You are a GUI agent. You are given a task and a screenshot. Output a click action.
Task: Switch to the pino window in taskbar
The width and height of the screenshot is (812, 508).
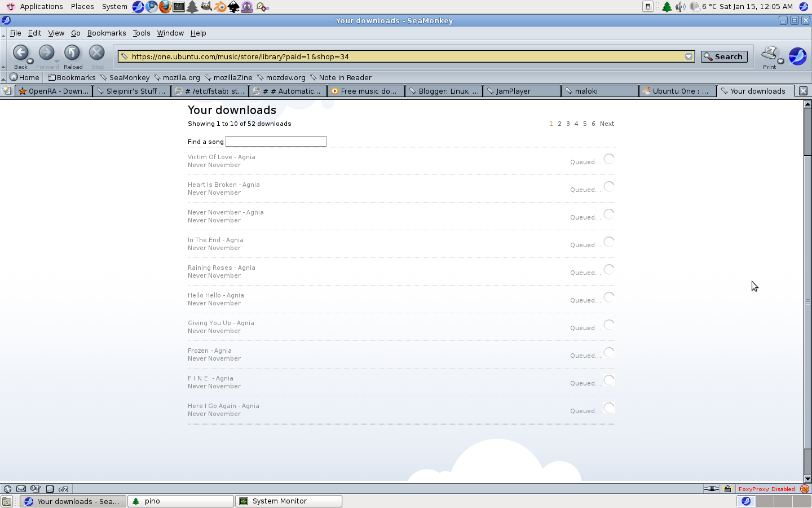click(x=180, y=501)
